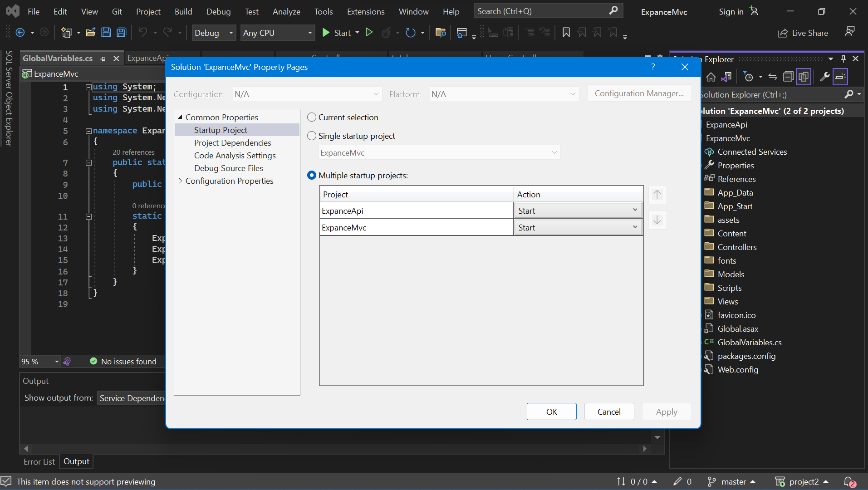
Task: Click the Save All toolbar icon
Action: [x=121, y=33]
